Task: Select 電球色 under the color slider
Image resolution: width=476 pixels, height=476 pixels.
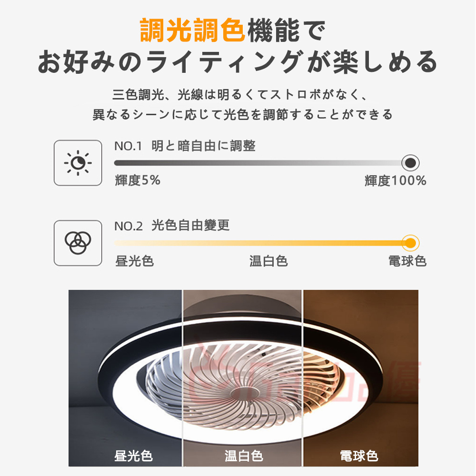Action: (407, 261)
